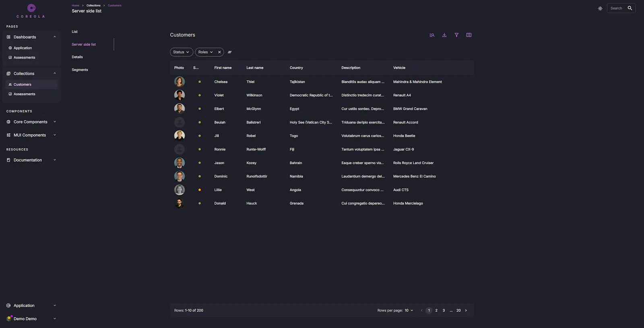Click the Collections sidebar icon
The image size is (644, 328).
pos(8,74)
